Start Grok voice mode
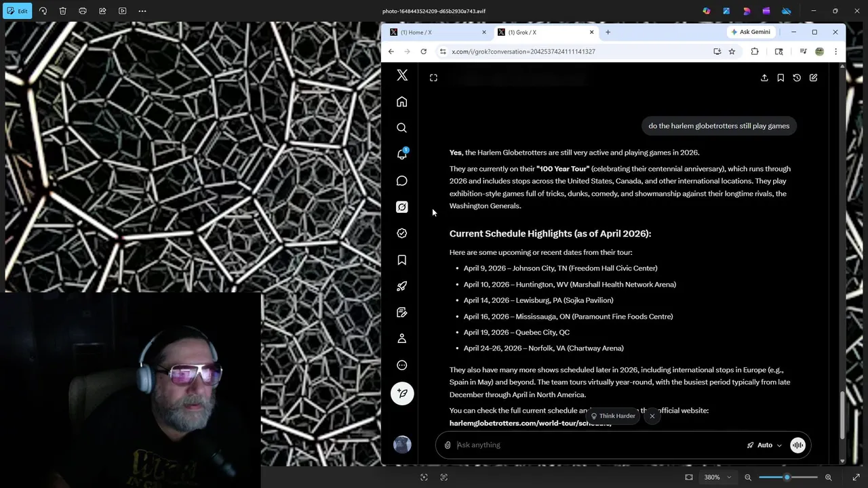868x488 pixels. coord(797,445)
